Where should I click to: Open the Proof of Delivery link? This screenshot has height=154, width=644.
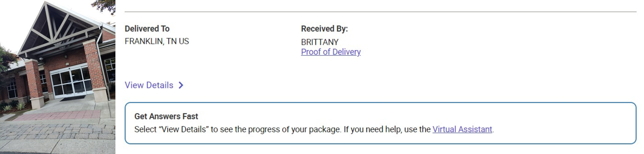click(x=330, y=52)
